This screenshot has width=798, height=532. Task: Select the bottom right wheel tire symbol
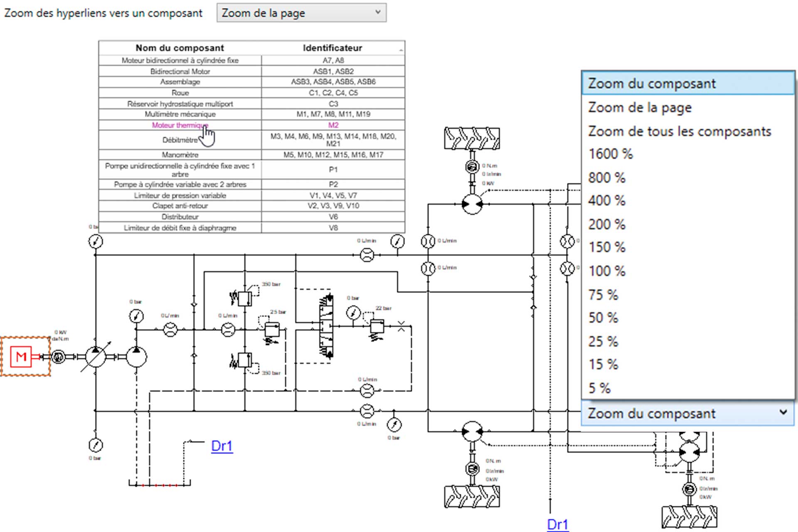[x=689, y=517]
